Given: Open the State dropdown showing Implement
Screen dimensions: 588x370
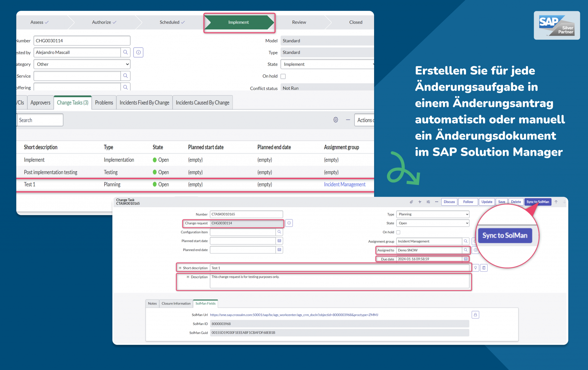Looking at the screenshot, I should 327,64.
